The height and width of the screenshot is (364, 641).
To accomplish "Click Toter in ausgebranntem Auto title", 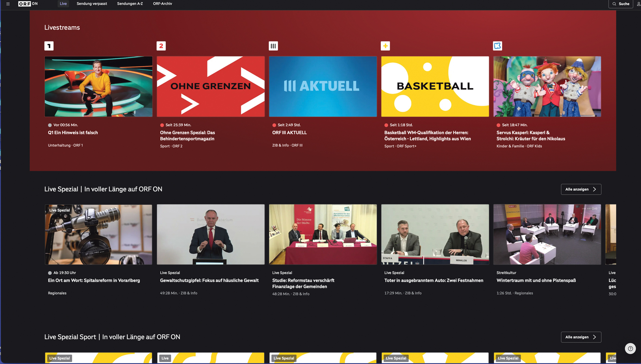I will coord(434,280).
